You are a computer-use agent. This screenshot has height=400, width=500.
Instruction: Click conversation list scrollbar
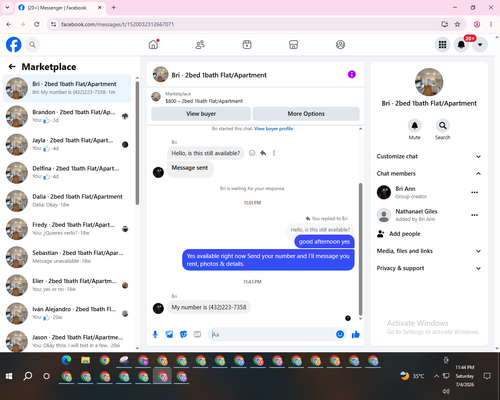(x=137, y=143)
